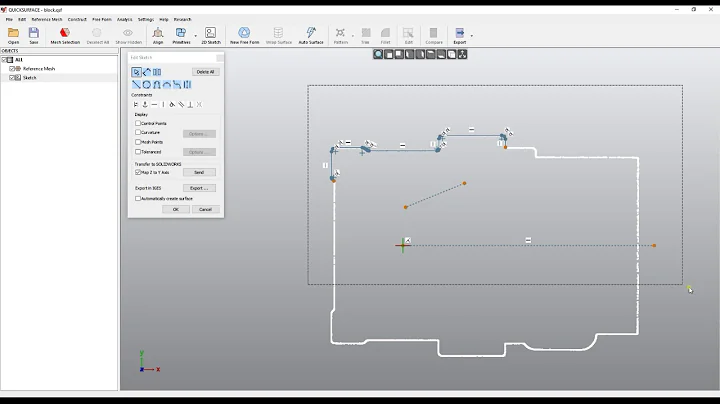The height and width of the screenshot is (404, 720).
Task: Click the Delete All button
Action: click(x=205, y=72)
